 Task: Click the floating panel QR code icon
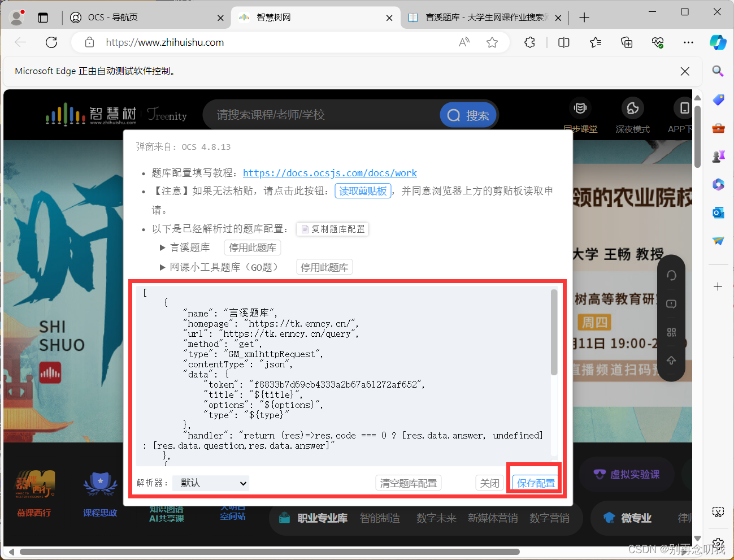point(671,332)
